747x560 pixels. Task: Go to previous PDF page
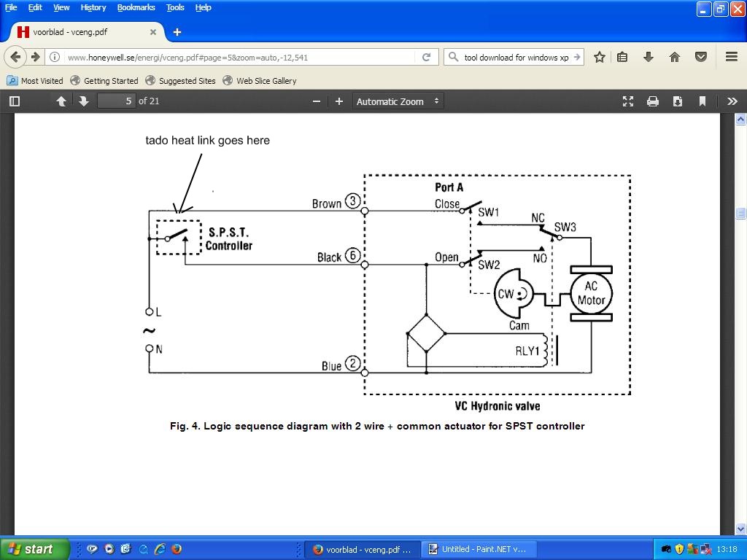pos(61,101)
